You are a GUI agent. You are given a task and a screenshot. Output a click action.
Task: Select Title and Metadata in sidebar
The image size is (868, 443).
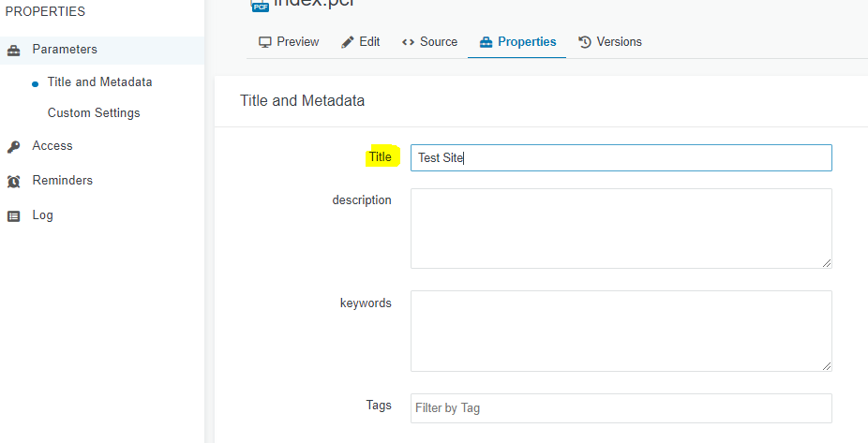[x=99, y=82]
